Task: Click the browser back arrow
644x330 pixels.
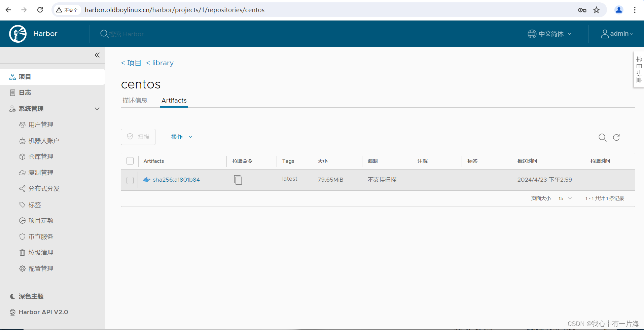Action: click(x=8, y=10)
